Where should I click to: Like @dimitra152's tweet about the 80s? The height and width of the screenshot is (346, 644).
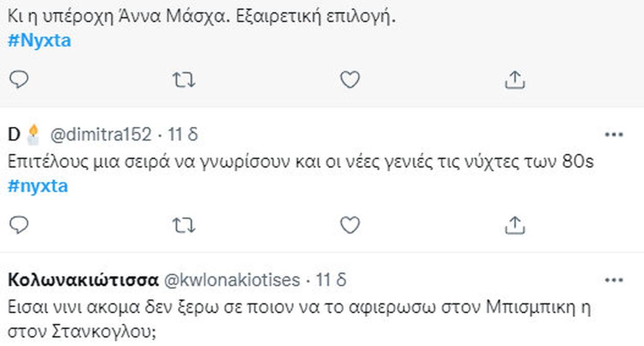click(x=350, y=225)
